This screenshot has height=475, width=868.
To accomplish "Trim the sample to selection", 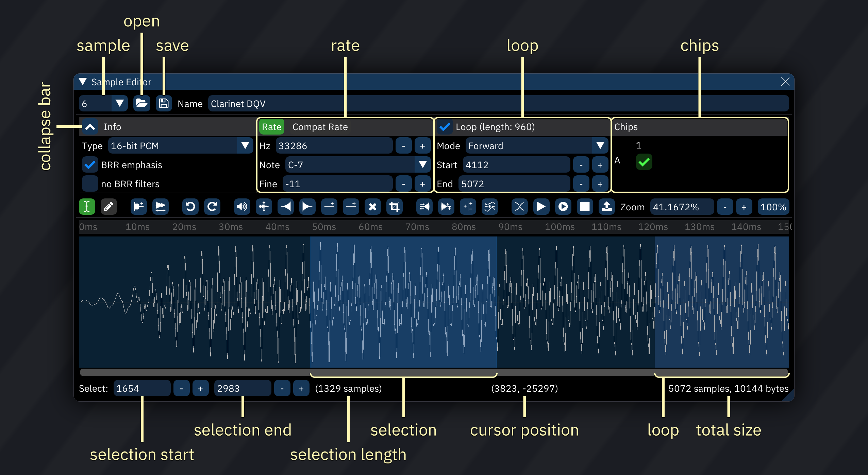I will 395,207.
